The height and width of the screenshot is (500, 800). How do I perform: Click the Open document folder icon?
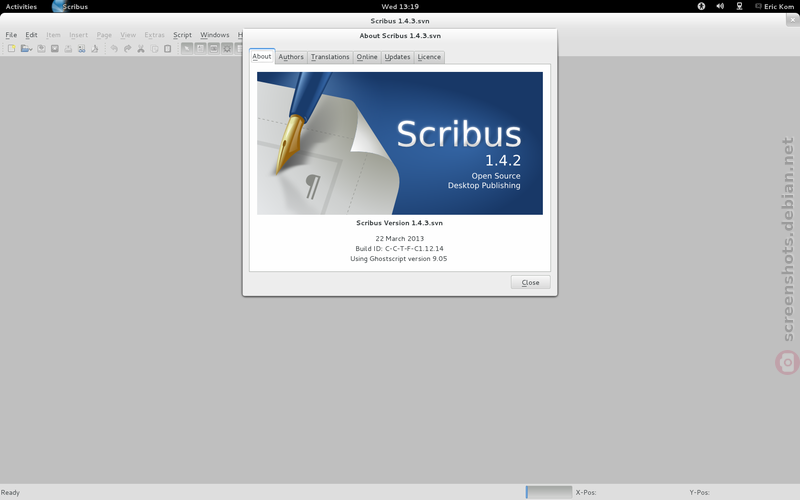pyautogui.click(x=26, y=48)
